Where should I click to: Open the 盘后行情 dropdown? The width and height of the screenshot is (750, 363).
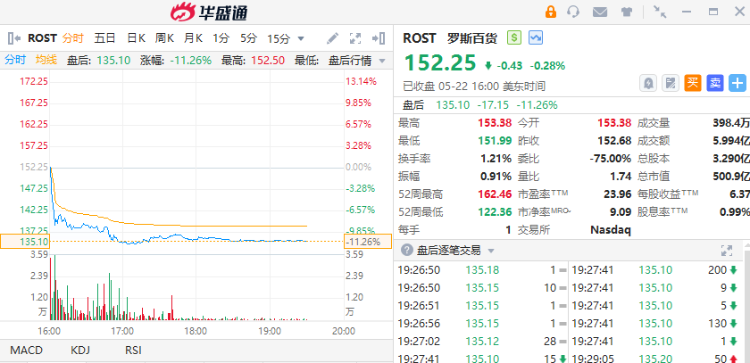click(x=356, y=60)
